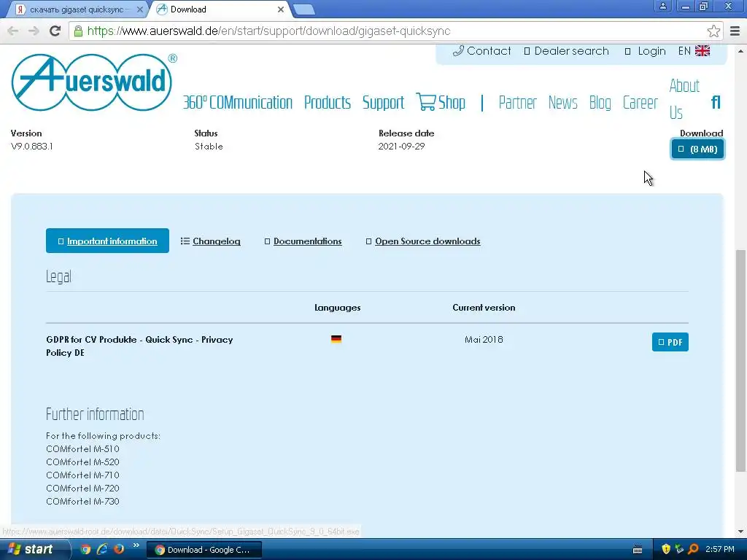Screen dimensions: 747x560
Task: Click the taskbar clock showing 2:57 PM
Action: point(720,549)
